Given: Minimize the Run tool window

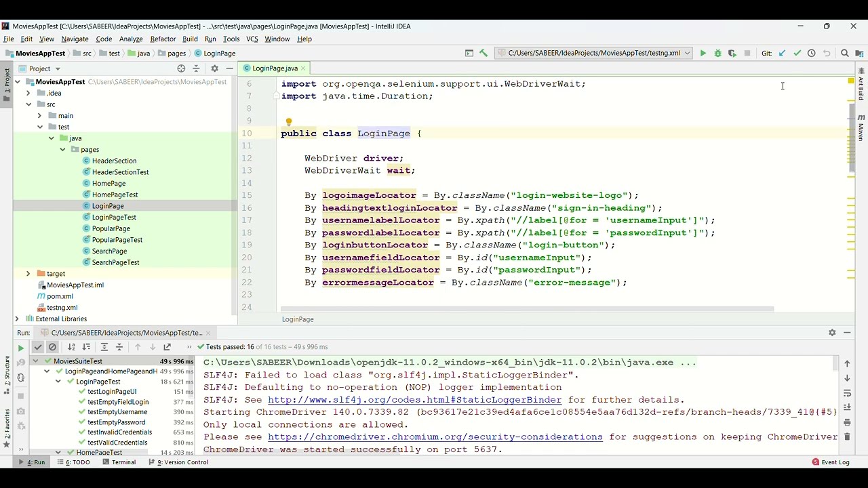Looking at the screenshot, I should coord(847,333).
